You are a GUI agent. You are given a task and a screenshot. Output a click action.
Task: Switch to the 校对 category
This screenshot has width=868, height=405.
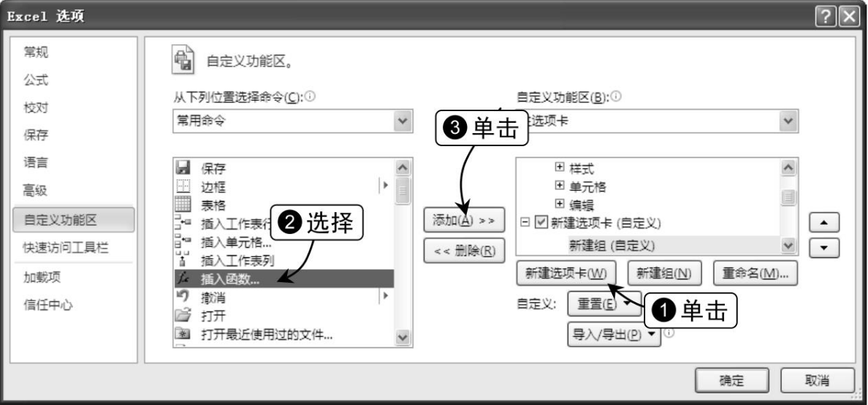(x=36, y=107)
